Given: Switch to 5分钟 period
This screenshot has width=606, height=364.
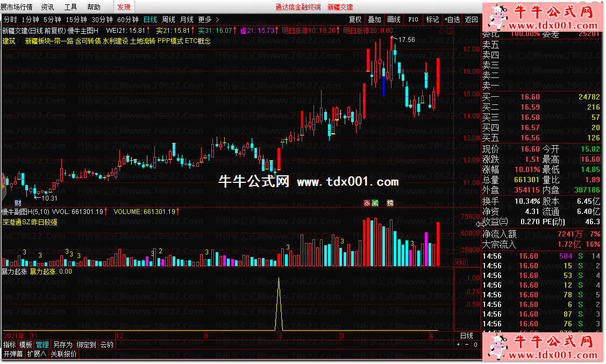Looking at the screenshot, I should pyautogui.click(x=52, y=19).
